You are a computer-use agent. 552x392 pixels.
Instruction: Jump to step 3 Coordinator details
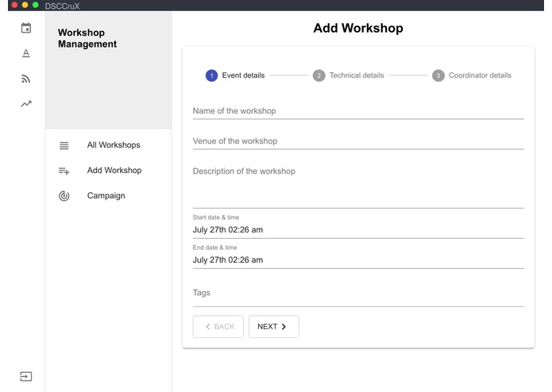pyautogui.click(x=472, y=75)
